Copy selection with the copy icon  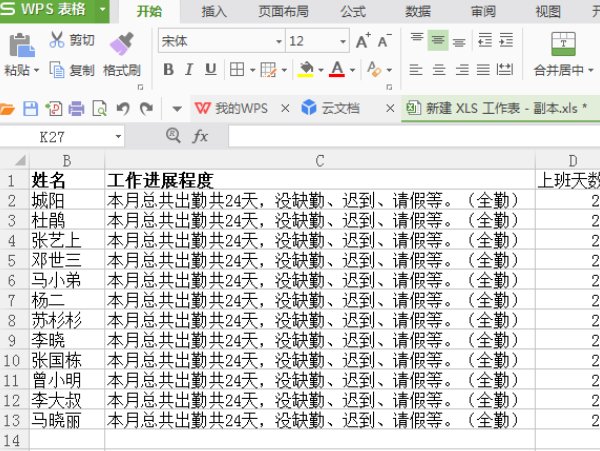click(57, 70)
